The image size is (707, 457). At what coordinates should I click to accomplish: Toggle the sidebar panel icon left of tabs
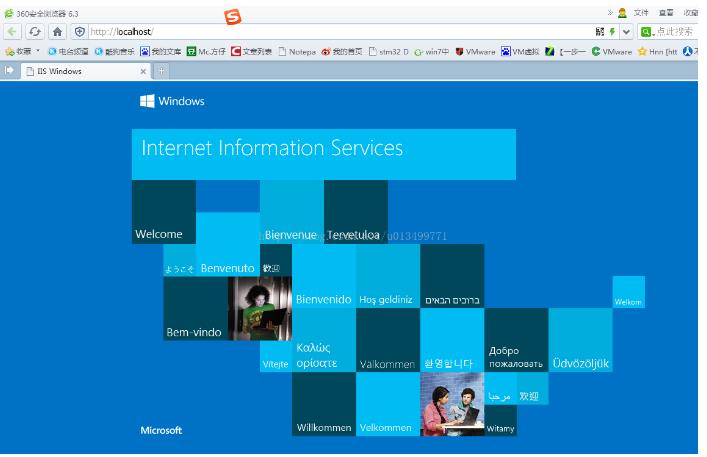9,70
